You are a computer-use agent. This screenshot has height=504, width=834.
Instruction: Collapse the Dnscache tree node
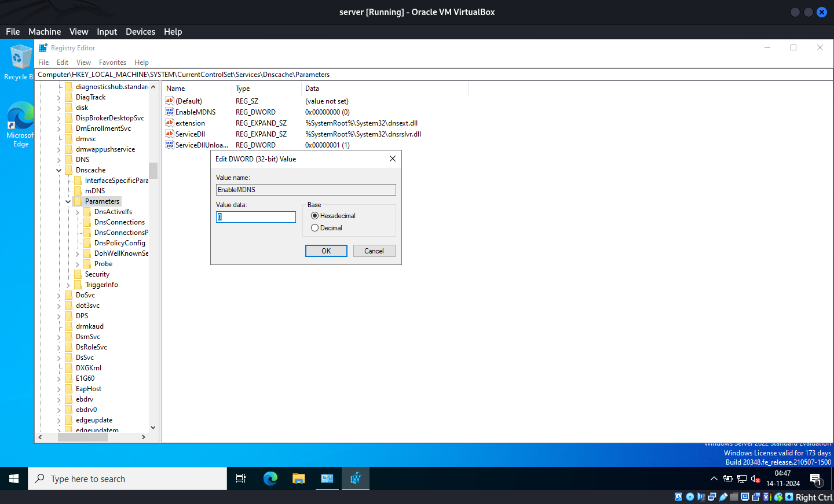tap(59, 170)
